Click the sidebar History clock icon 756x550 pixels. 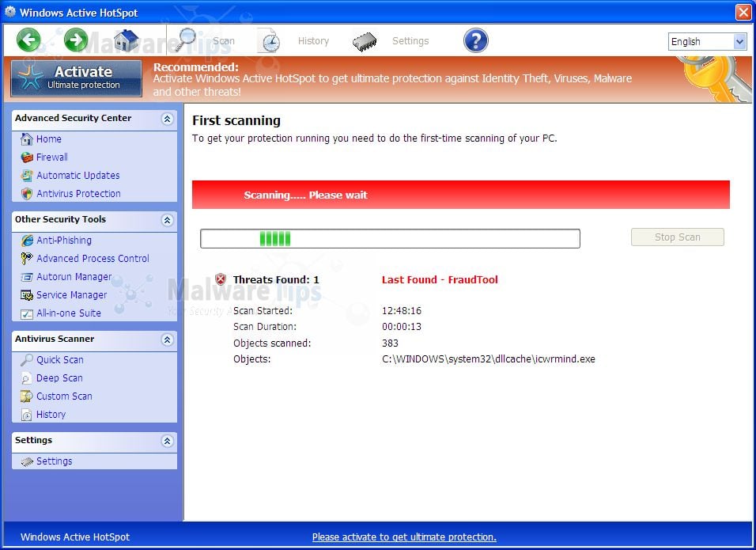[27, 415]
